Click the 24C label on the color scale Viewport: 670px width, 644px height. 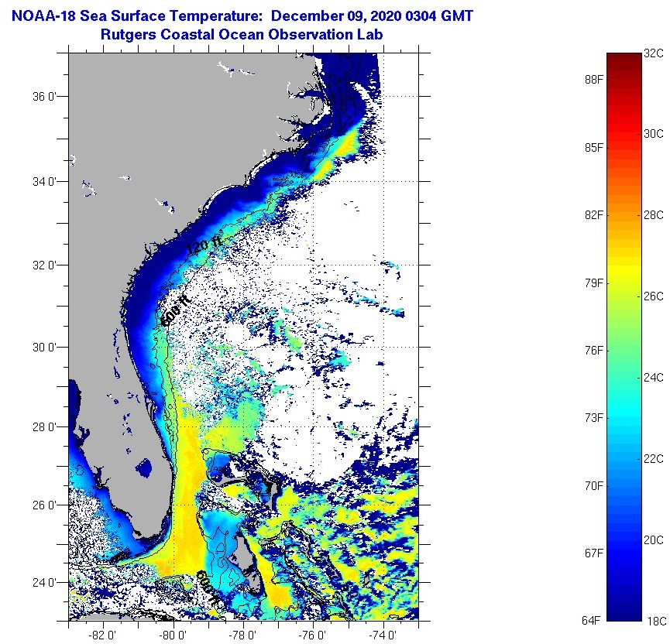point(653,377)
